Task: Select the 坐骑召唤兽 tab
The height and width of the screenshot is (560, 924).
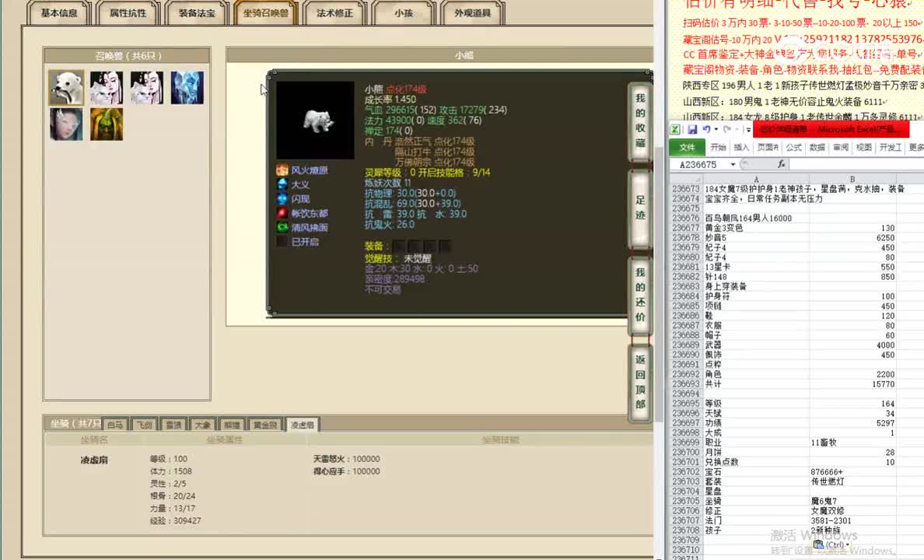Action: [x=266, y=13]
